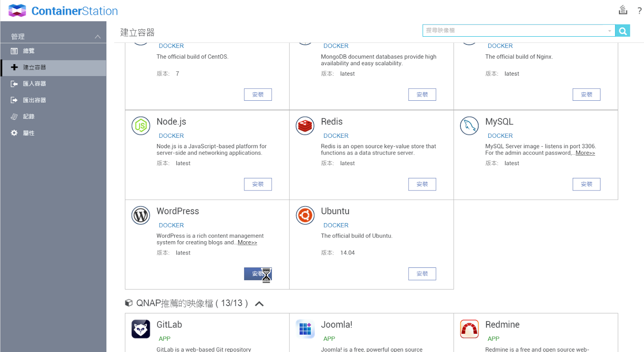Click the 總覽 overview sidebar icon
Screen dimensions: 644x352
pyautogui.click(x=14, y=51)
